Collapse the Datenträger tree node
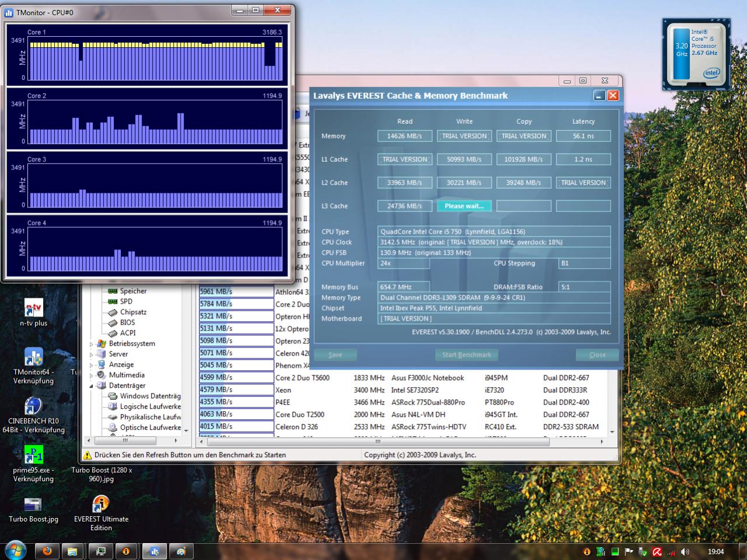747x560 pixels. tap(91, 386)
